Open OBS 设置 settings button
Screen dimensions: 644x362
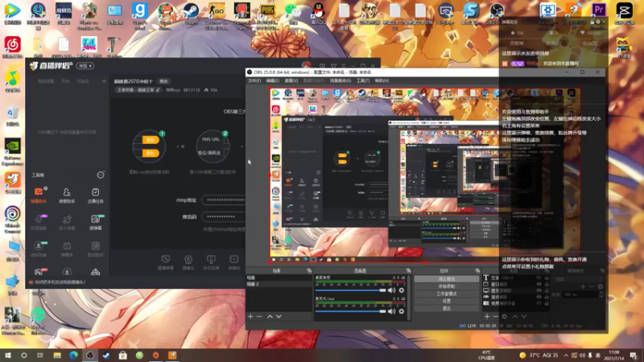[447, 301]
